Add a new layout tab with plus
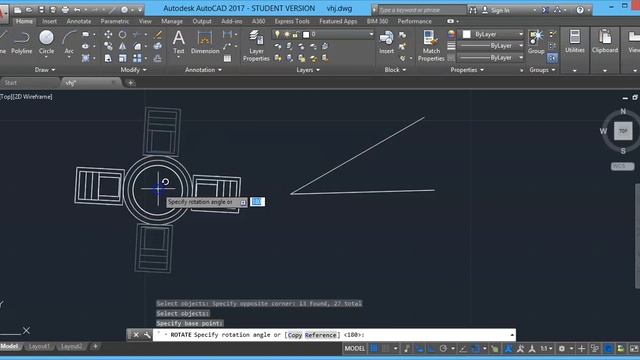The height and width of the screenshot is (360, 640). [x=95, y=347]
